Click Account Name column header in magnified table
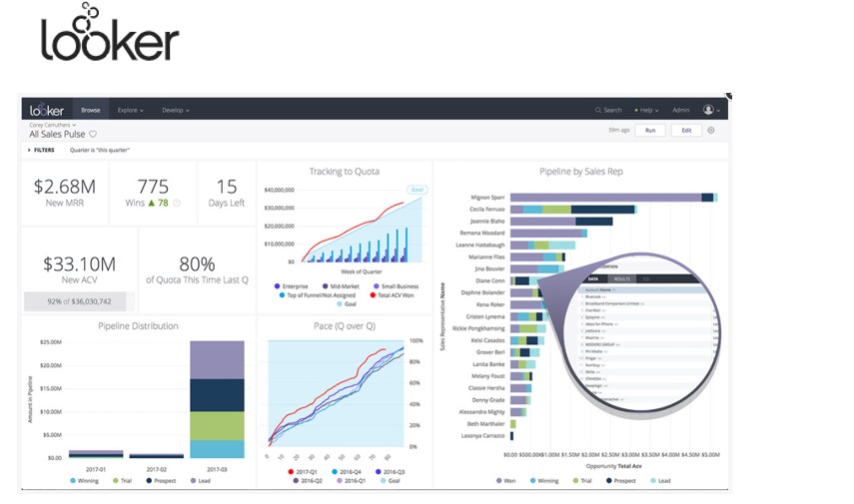 click(598, 290)
